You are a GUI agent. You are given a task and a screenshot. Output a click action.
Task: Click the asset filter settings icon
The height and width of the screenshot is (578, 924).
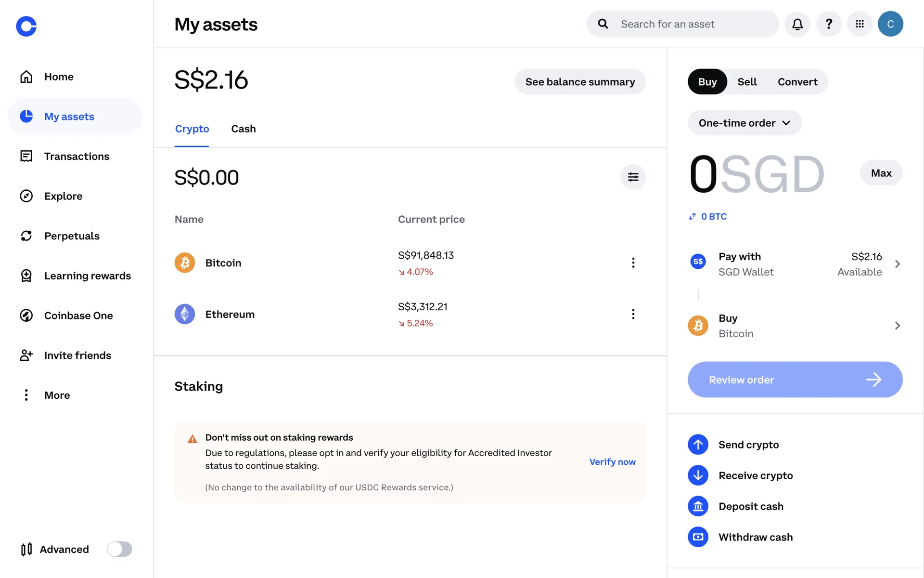pyautogui.click(x=633, y=177)
